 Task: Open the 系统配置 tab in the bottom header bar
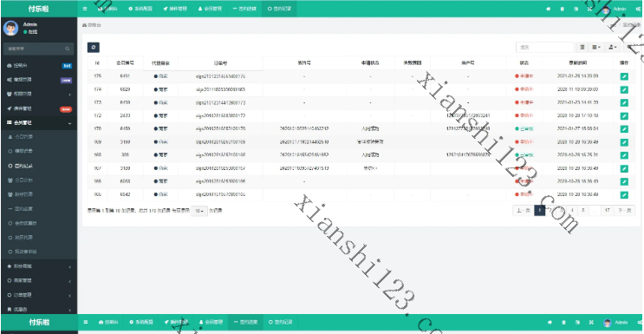[x=140, y=322]
